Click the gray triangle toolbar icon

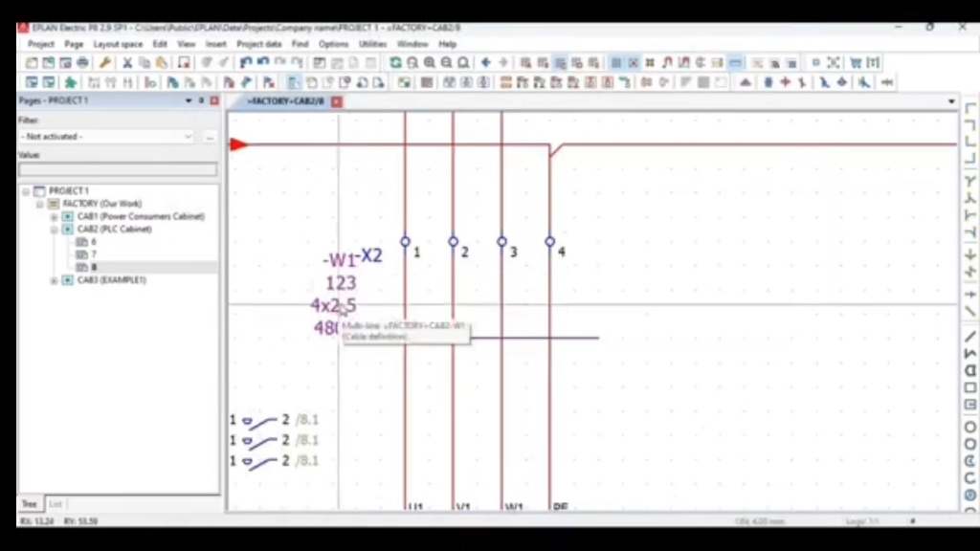[x=745, y=82]
